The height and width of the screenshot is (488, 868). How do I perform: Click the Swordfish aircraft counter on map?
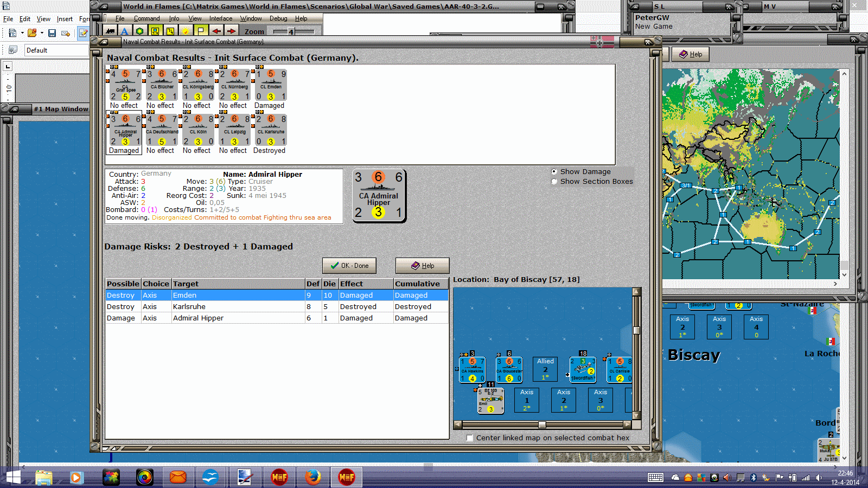(x=583, y=370)
